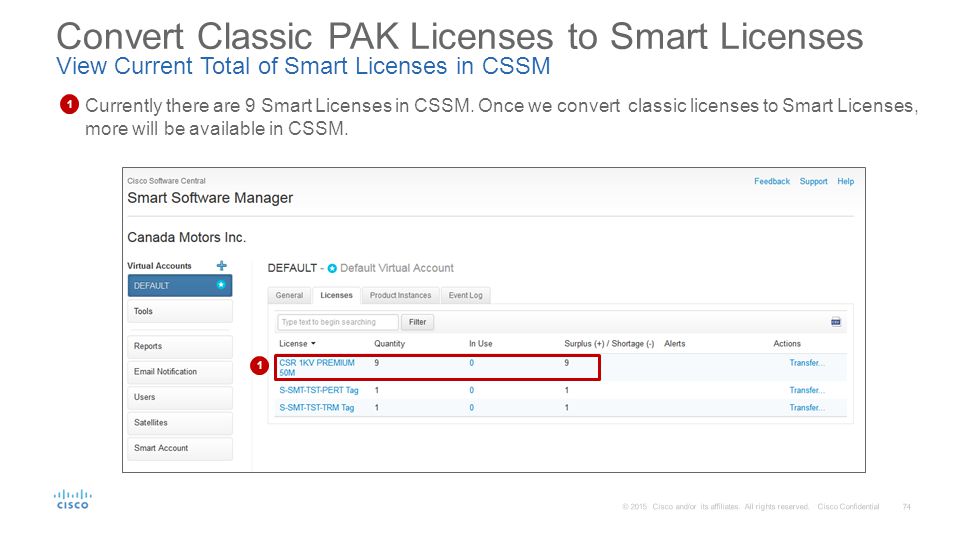960x540 pixels.
Task: Click Transfer for S-SMT-TST-TRM Tag
Action: pos(807,407)
